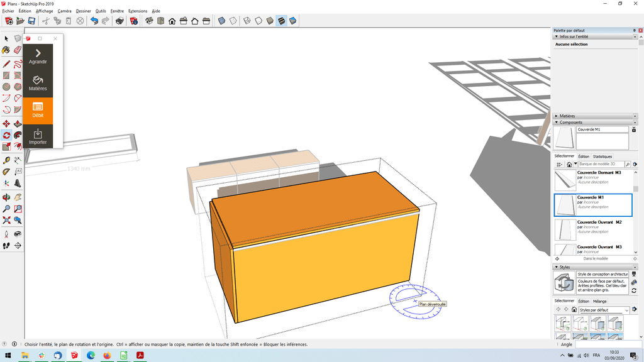The height and width of the screenshot is (362, 644).
Task: Click the Angle measurement input field
Action: coord(608,344)
